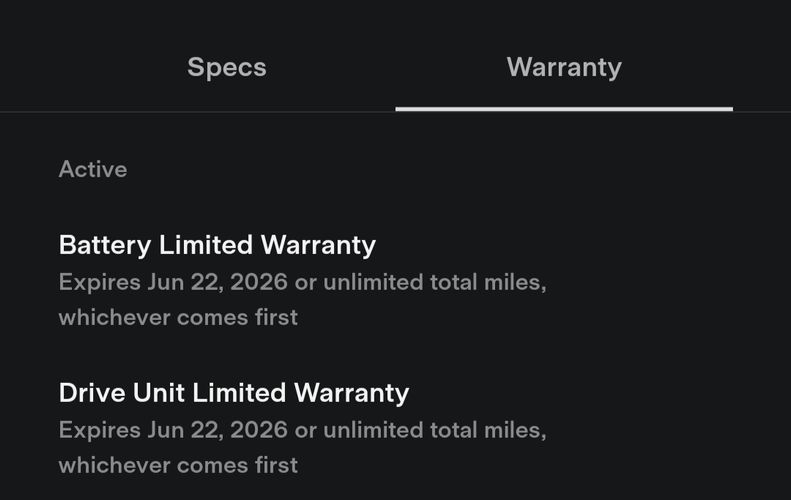This screenshot has width=791, height=500.
Task: Click the word 'Expires' under Drive Unit Limited Warranty
Action: 99,430
